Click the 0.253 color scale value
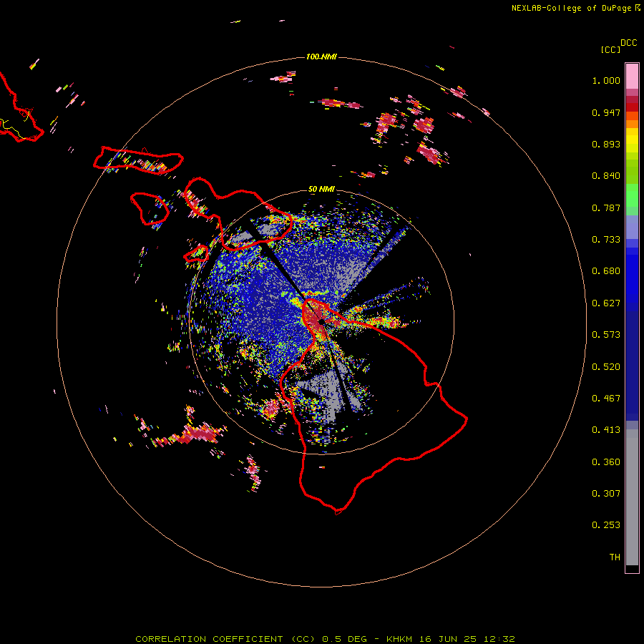 click(x=606, y=525)
